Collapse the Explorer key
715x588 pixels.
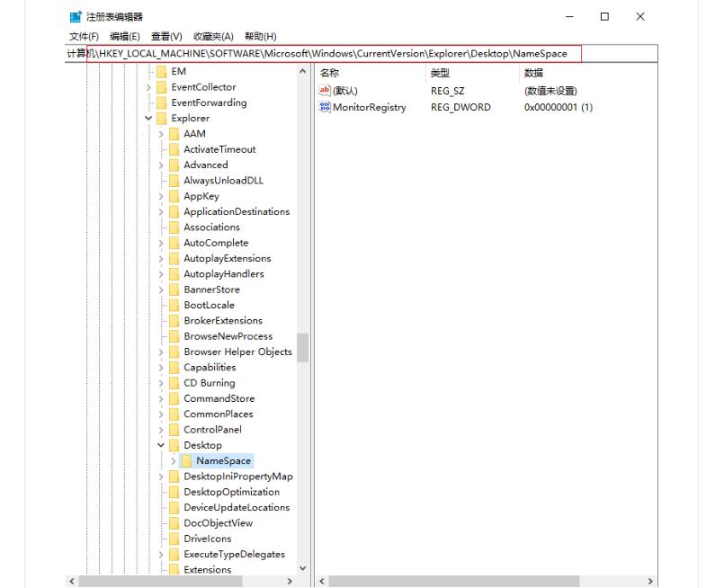coord(148,118)
